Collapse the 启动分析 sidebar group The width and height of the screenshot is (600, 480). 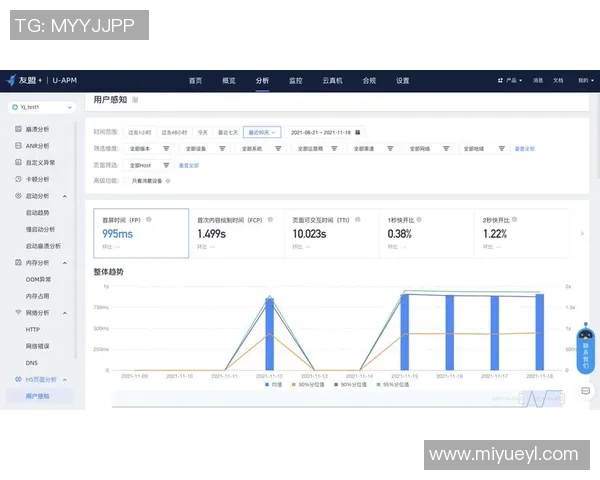pos(65,196)
